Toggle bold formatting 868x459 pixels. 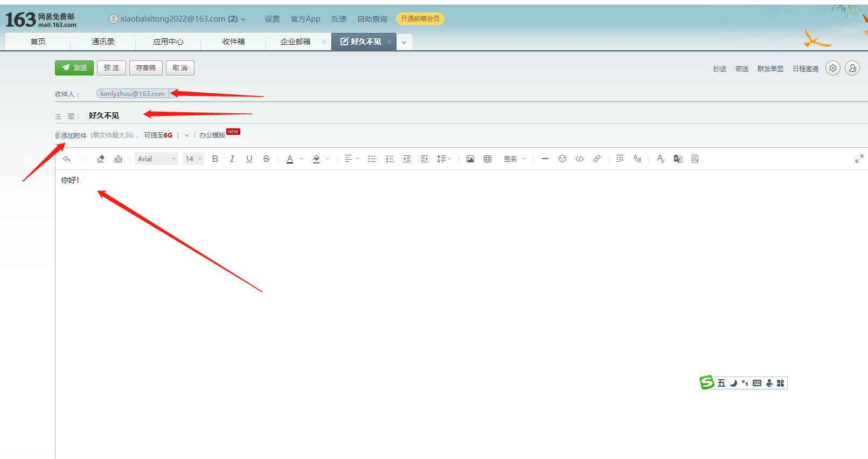[x=215, y=159]
